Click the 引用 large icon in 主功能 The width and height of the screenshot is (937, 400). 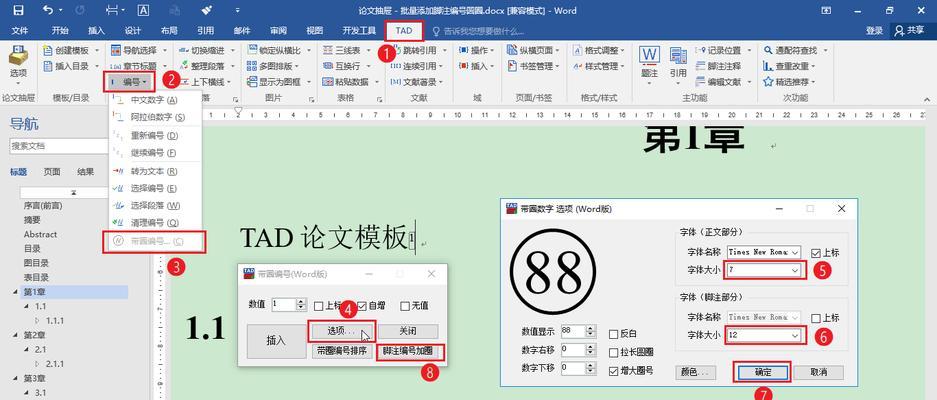pyautogui.click(x=678, y=56)
